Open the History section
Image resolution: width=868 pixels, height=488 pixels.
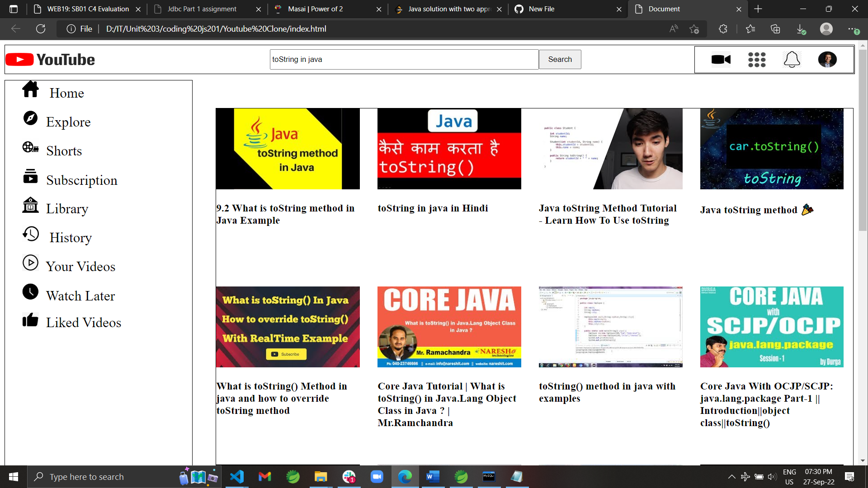click(70, 237)
